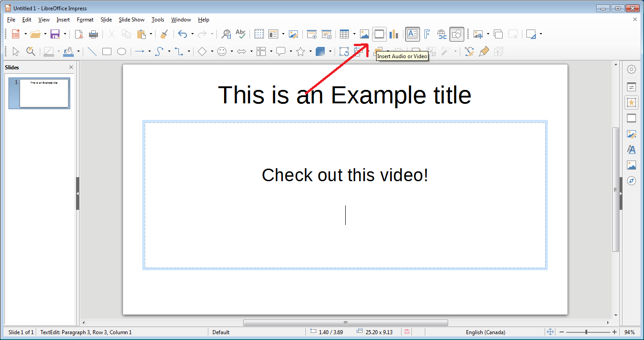
Task: Insert a chart using the toolbar icon
Action: (x=394, y=34)
